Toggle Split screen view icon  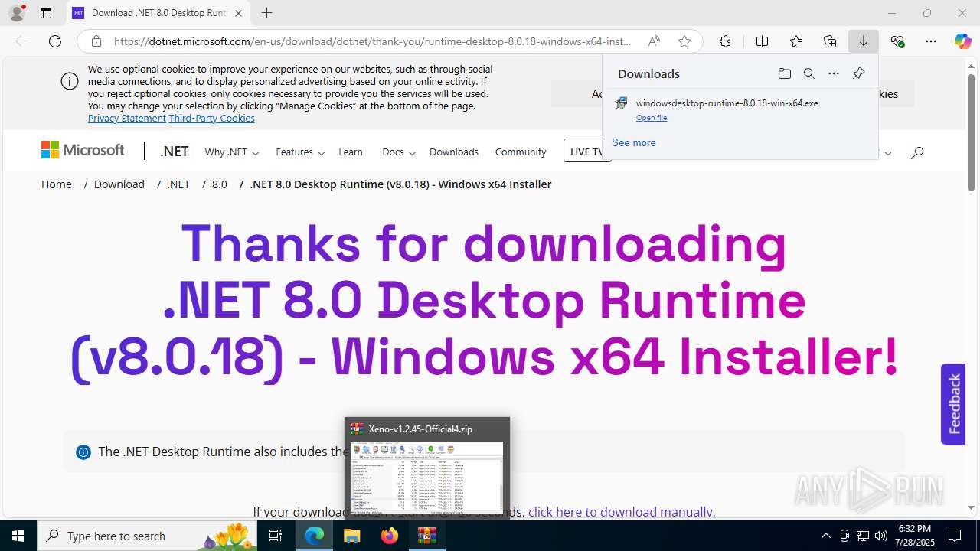tap(762, 41)
